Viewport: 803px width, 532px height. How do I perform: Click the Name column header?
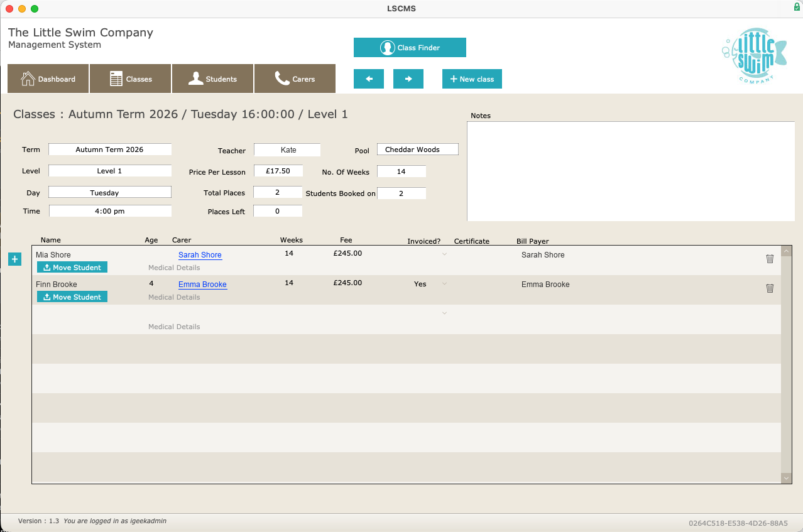(x=51, y=240)
